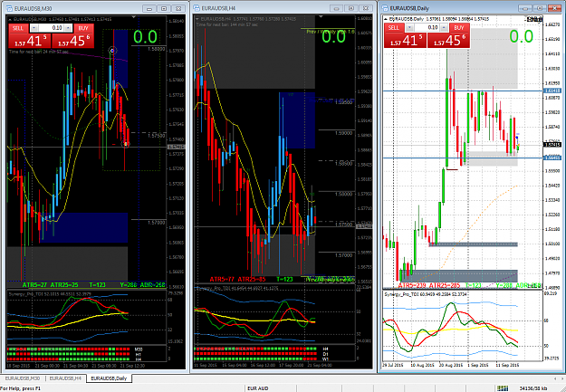Minimize the EURAUDSB,M30 chart window
Image resolution: width=566 pixels, height=392 pixels.
coord(149,8)
